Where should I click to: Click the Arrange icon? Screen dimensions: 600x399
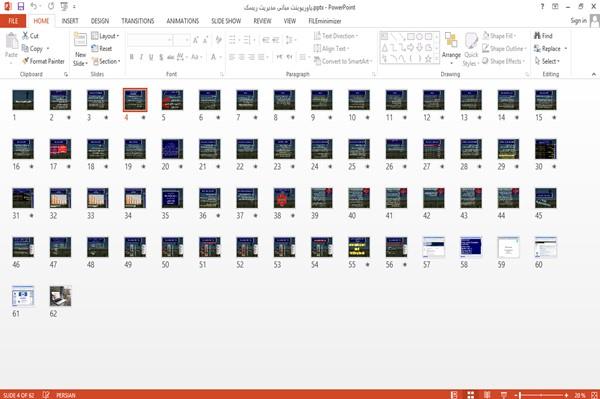pyautogui.click(x=451, y=41)
